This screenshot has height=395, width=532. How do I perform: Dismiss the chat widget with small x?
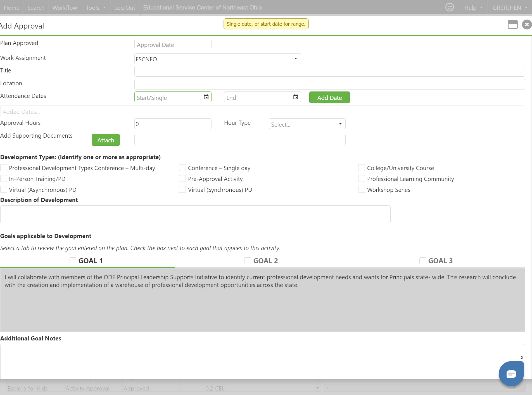pos(522,358)
